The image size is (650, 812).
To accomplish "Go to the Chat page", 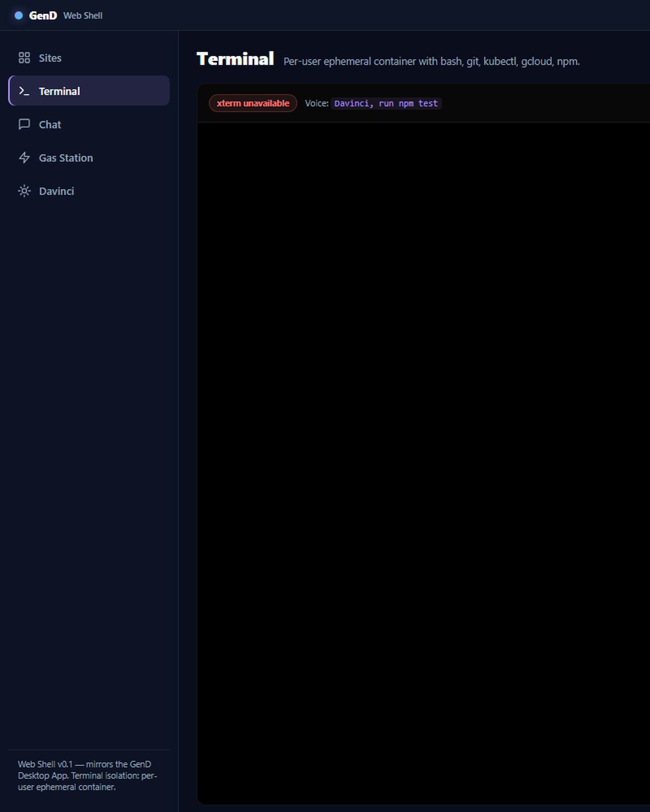I will click(89, 125).
